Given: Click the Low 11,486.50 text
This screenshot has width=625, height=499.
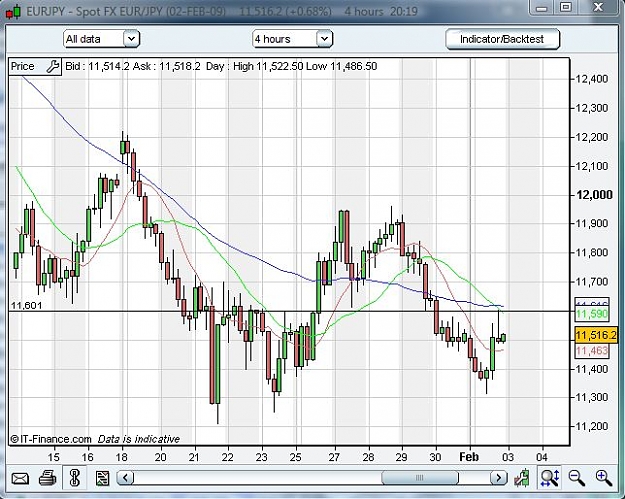Looking at the screenshot, I should 342,66.
